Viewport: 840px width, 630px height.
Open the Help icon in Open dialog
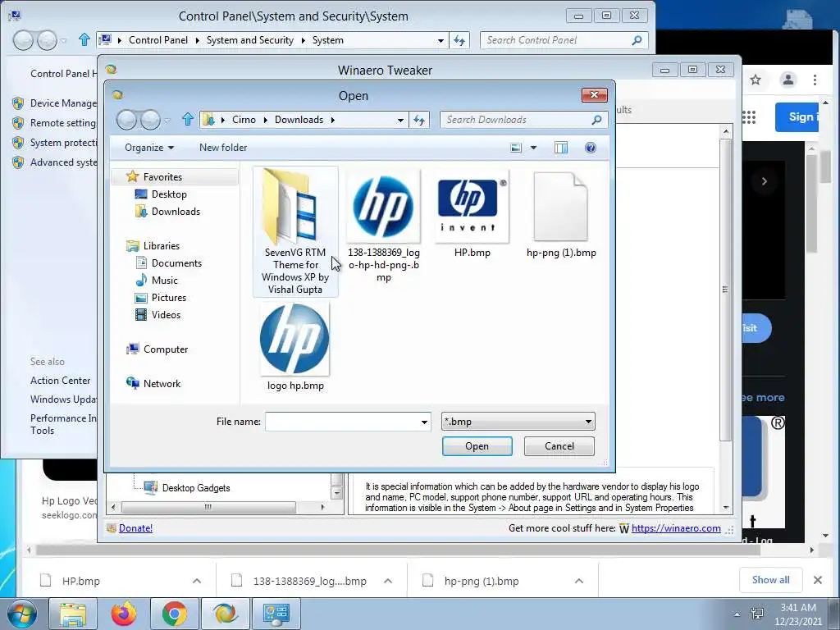(591, 148)
